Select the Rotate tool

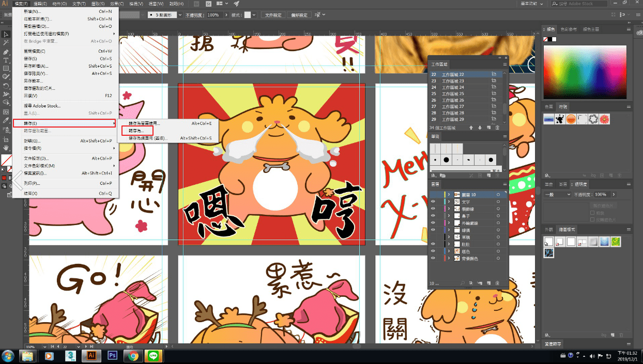[6, 86]
